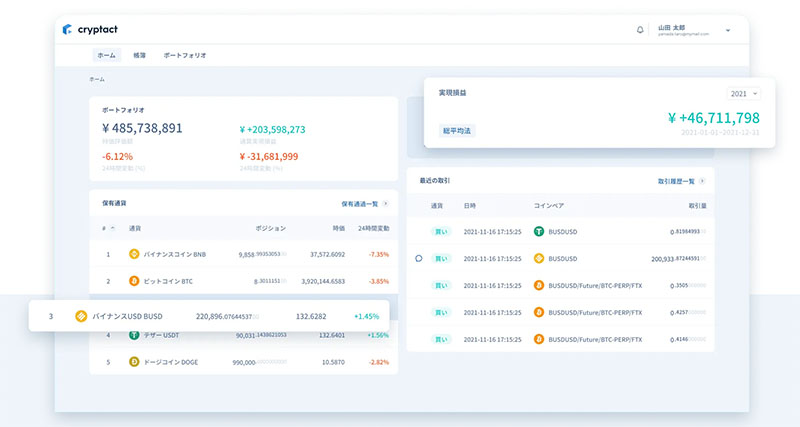Click the 買い tag in first trade row
This screenshot has height=427, width=800.
pos(440,232)
